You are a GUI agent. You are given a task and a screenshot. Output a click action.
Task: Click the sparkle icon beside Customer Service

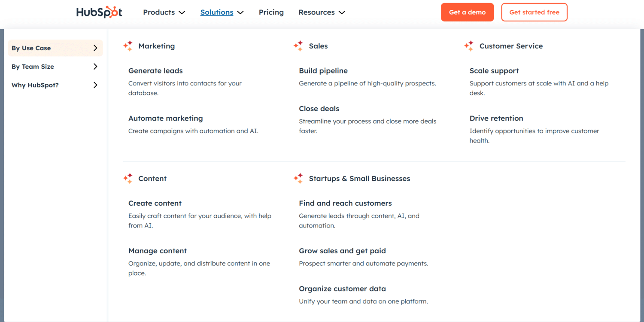(469, 46)
